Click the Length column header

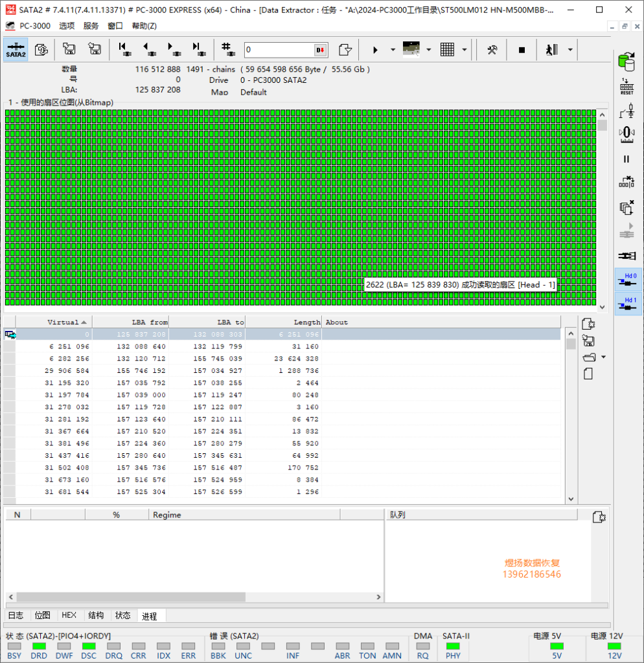pos(284,322)
